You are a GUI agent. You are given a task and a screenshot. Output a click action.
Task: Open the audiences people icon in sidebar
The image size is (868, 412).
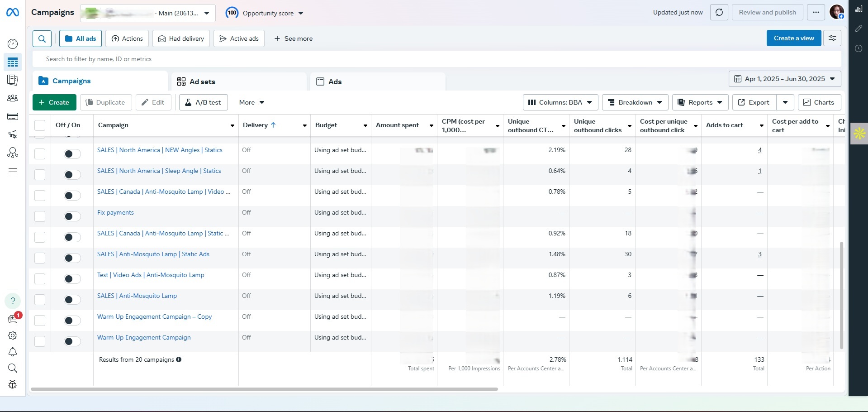(x=13, y=98)
